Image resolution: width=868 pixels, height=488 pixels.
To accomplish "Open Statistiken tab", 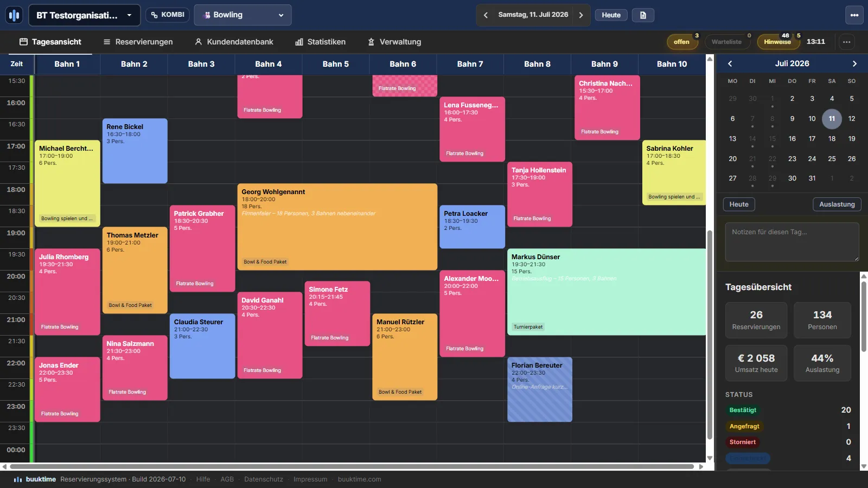I will [320, 42].
